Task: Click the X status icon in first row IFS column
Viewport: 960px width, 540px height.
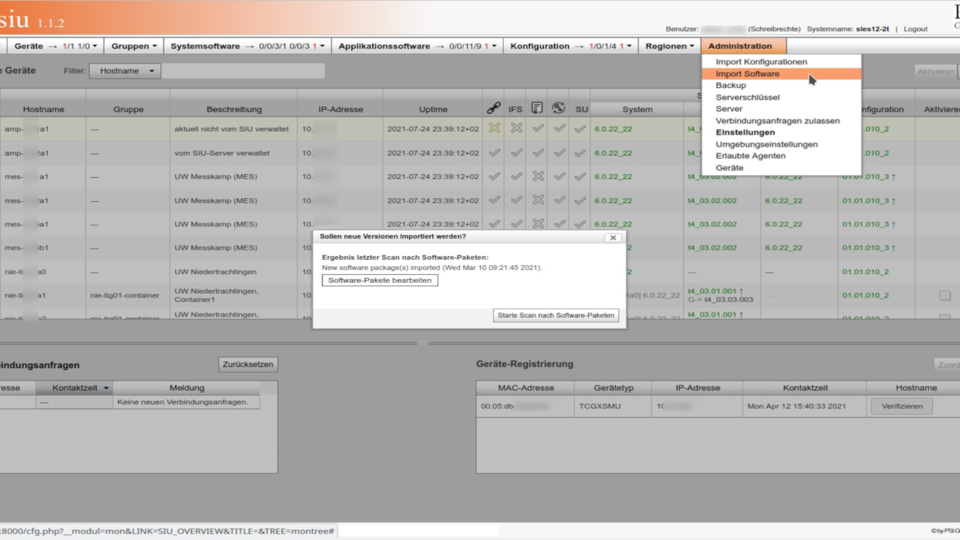Action: (516, 128)
